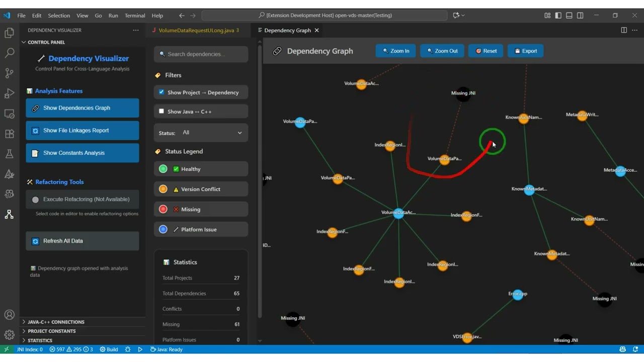Go forward with navigation arrow
The height and width of the screenshot is (362, 644).
click(193, 16)
